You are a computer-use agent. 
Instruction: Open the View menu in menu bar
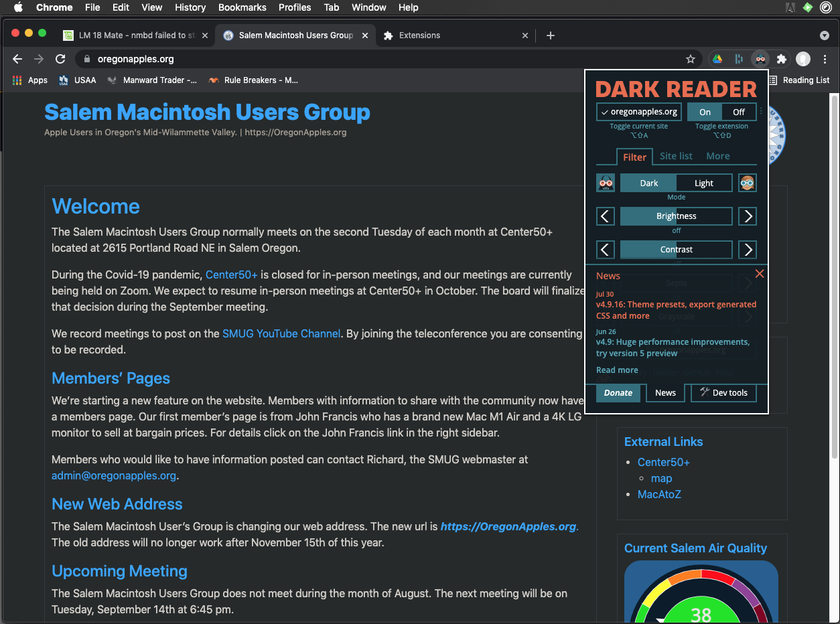pos(152,7)
